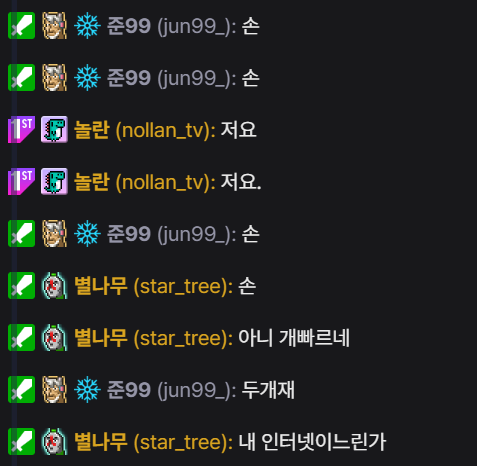Click the robot badge on star_tree's 손 message
The width and height of the screenshot is (477, 466).
point(55,285)
